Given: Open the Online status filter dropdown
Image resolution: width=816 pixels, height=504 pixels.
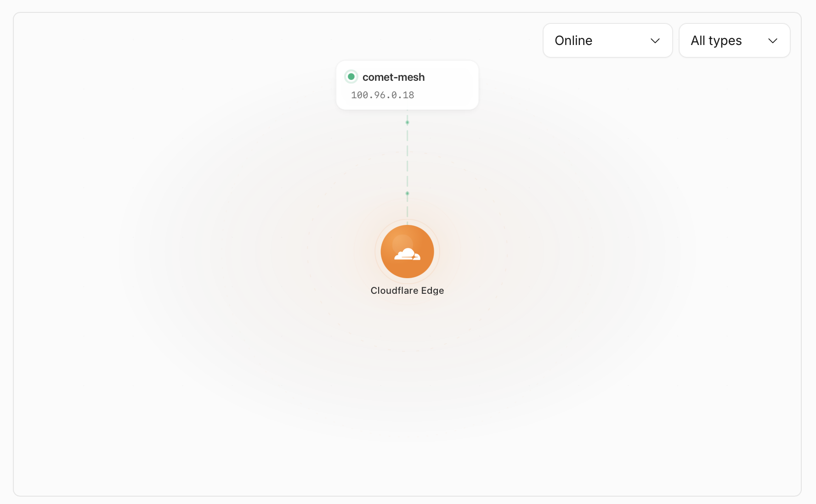Looking at the screenshot, I should [607, 40].
